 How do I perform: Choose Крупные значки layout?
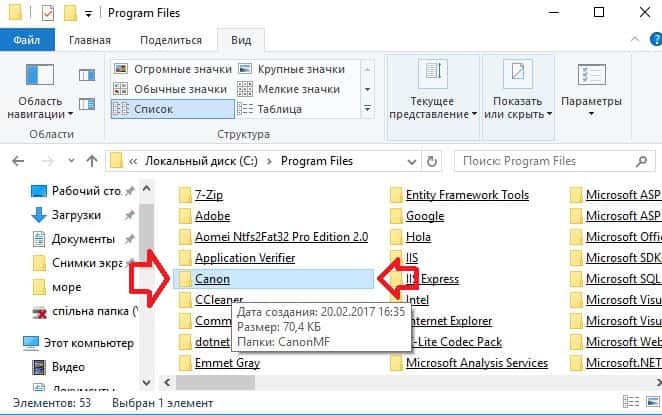pos(291,69)
